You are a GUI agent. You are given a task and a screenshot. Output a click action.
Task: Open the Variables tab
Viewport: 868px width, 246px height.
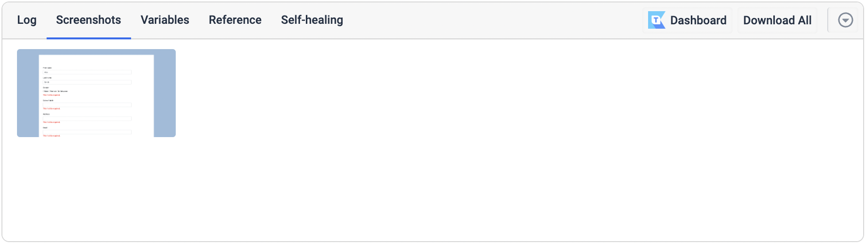coord(165,20)
